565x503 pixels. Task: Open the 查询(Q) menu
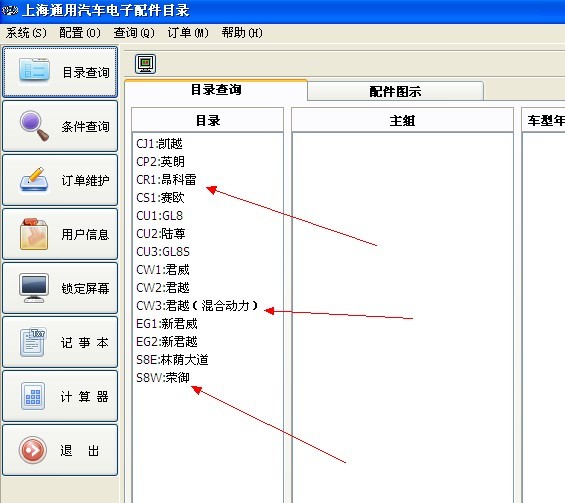tap(134, 33)
